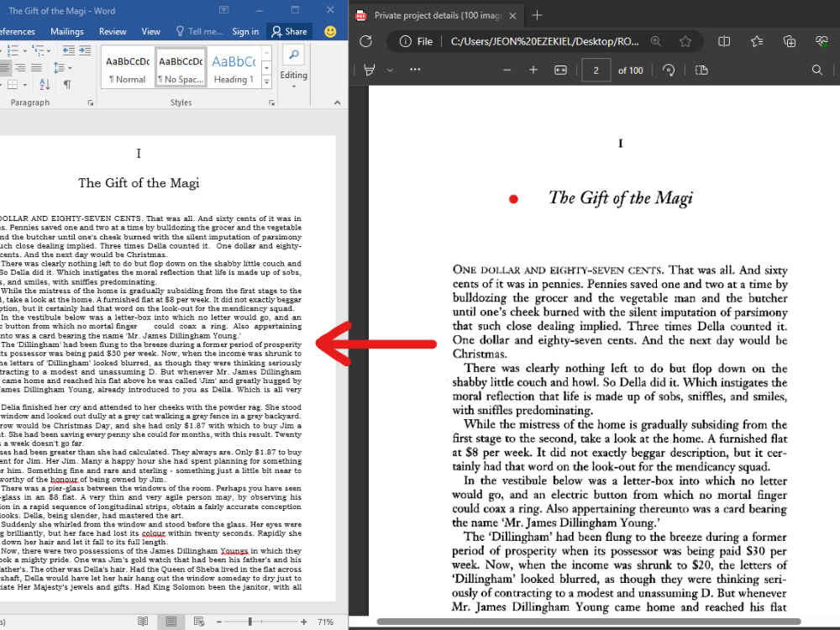This screenshot has height=630, width=840.
Task: Click the multilevel list icon in Word
Action: tap(38, 50)
